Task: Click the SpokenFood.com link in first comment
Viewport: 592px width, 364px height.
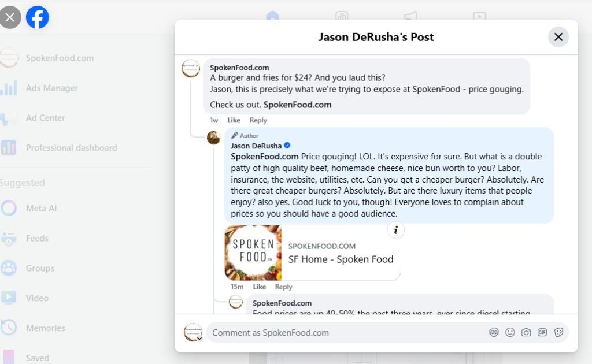Action: coord(297,105)
